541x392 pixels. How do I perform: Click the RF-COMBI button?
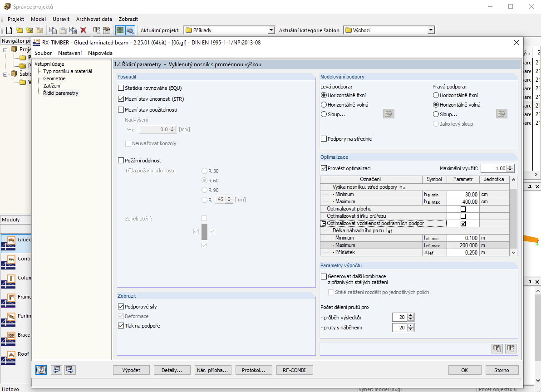click(x=294, y=370)
